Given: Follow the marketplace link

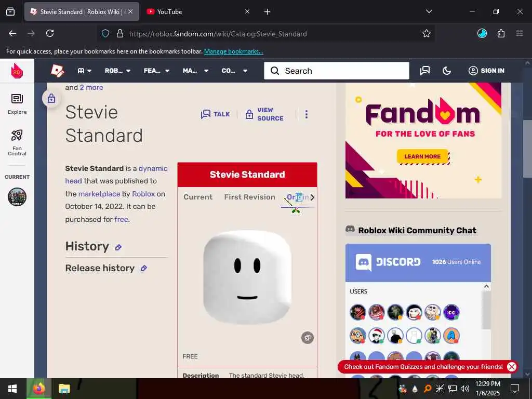Looking at the screenshot, I should click(99, 194).
